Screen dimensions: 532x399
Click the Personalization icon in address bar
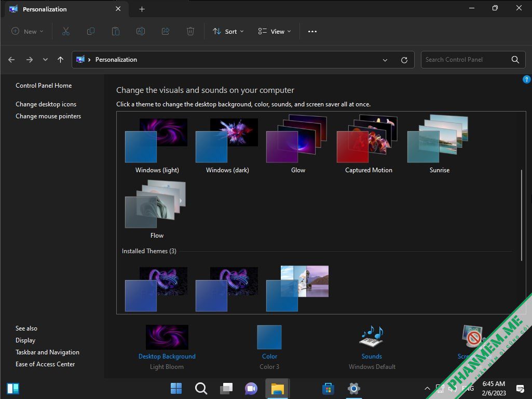click(80, 60)
